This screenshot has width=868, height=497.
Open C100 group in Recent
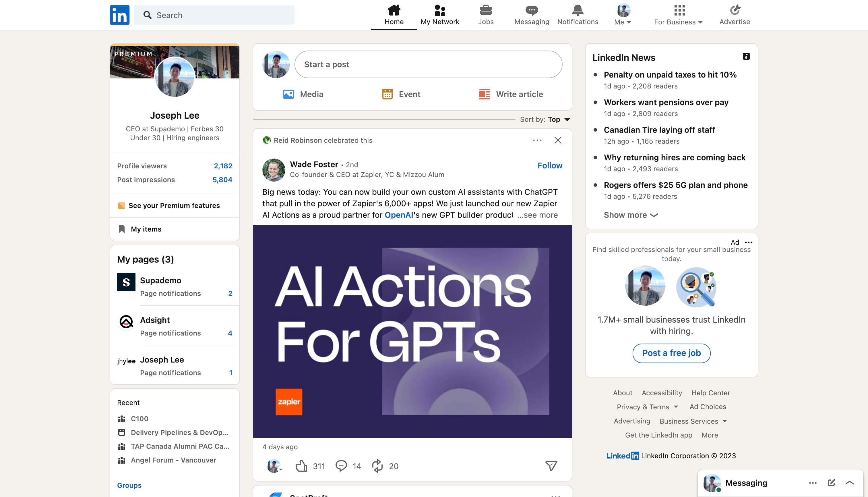139,419
